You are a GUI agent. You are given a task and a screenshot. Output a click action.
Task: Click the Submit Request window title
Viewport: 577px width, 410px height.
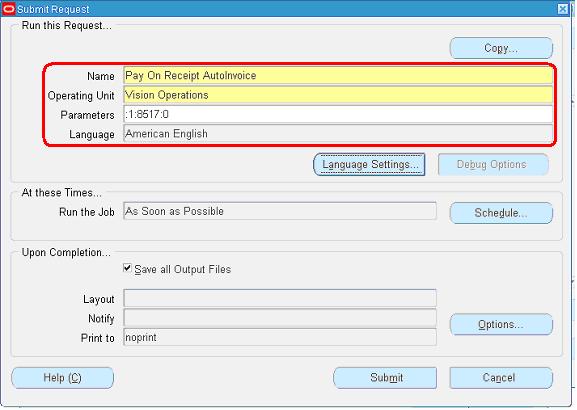(53, 9)
